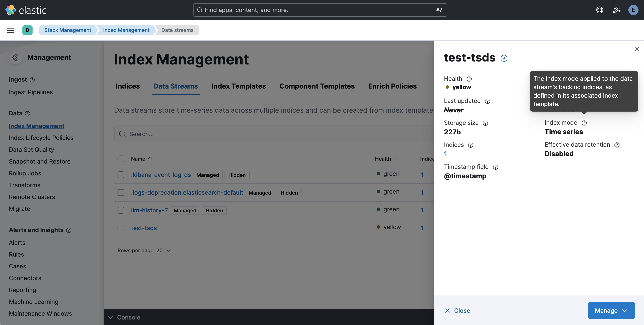Click the search magnifier in data streams search
Viewport: 644px width, 325px height.
[122, 134]
